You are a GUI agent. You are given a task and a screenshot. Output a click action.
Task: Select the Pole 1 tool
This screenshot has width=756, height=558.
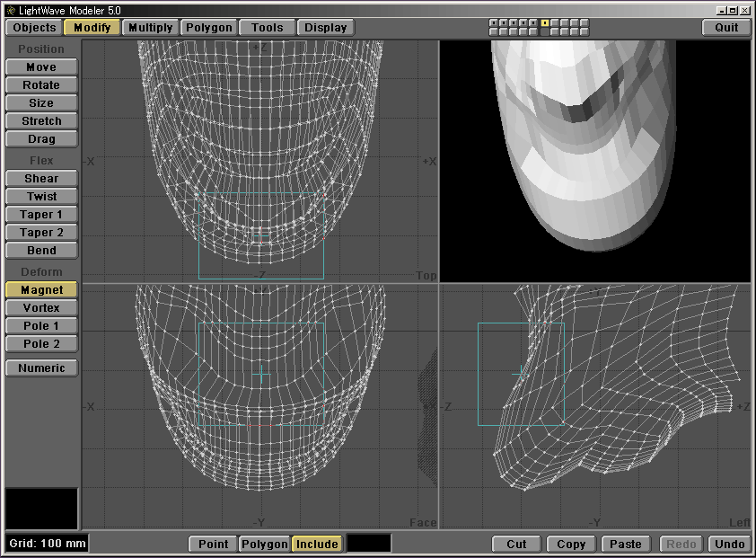point(41,326)
